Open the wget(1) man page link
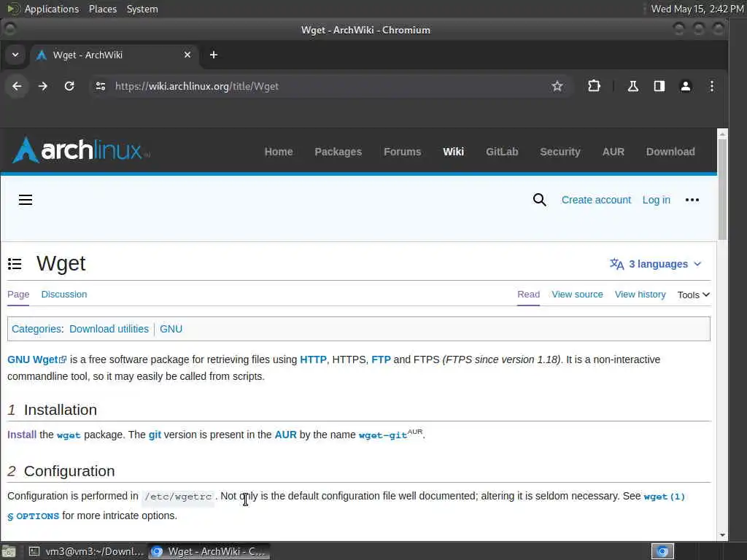747x560 pixels. 664,497
